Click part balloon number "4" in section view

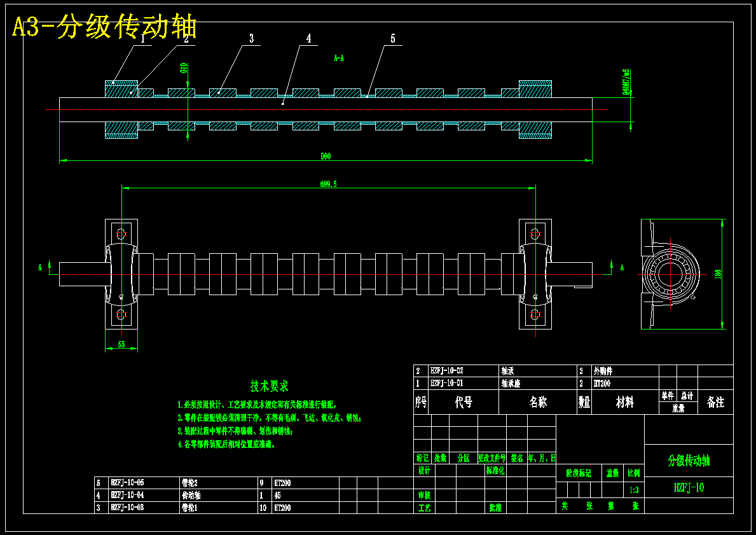coord(308,39)
